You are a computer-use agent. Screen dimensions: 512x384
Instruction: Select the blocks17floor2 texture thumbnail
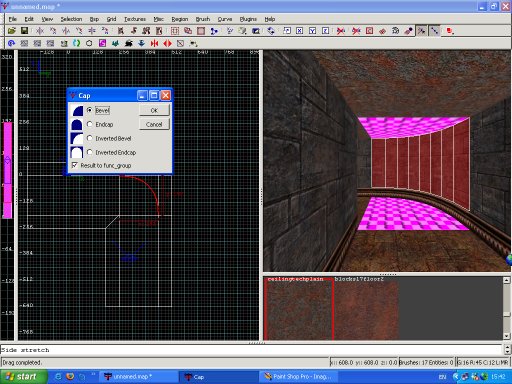pyautogui.click(x=366, y=311)
